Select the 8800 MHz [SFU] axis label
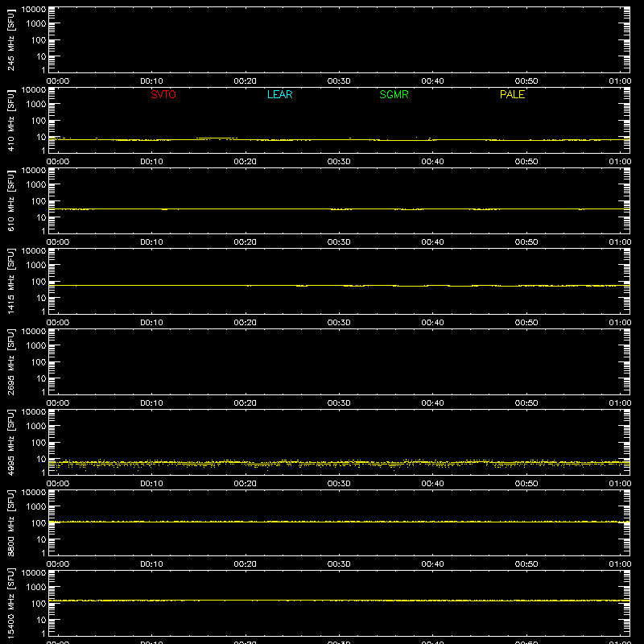 [10, 522]
